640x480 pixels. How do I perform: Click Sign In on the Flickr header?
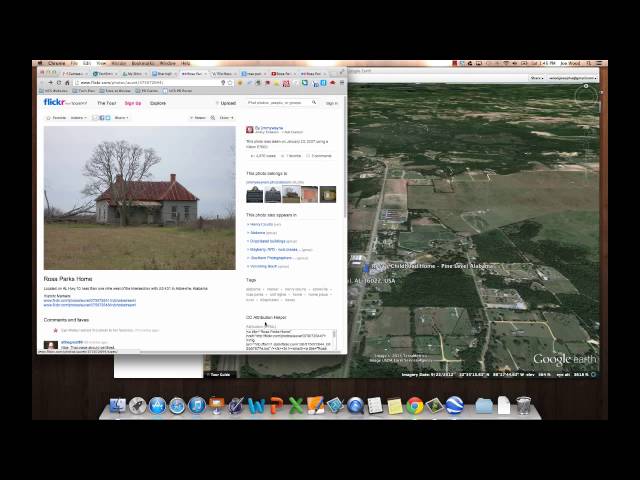331,103
